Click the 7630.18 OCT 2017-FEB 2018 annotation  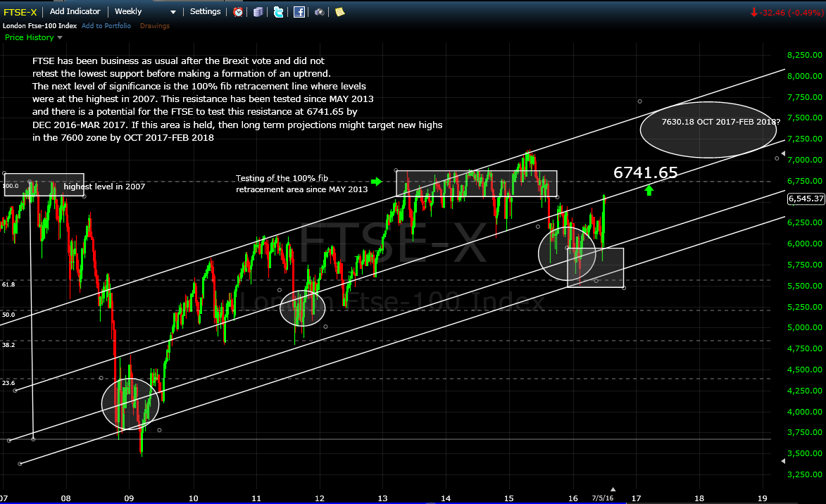[720, 122]
